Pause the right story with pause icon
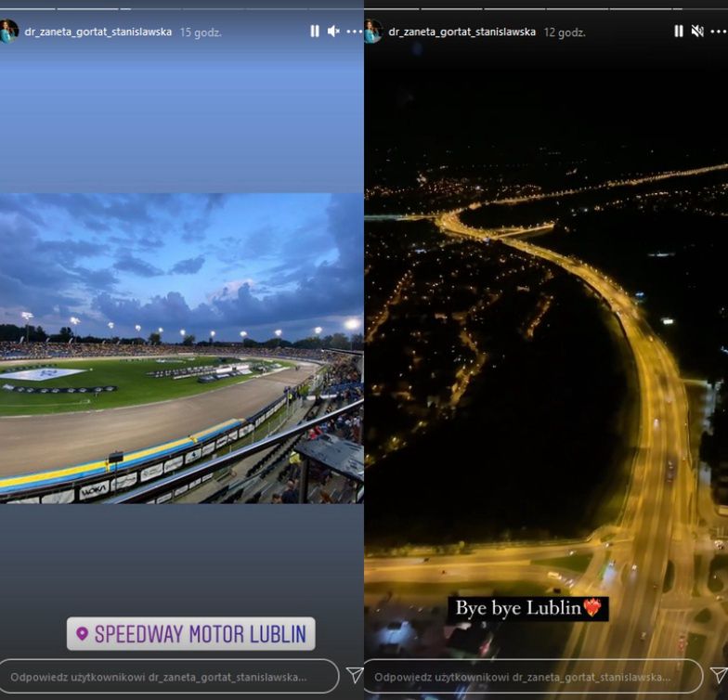The height and width of the screenshot is (700, 728). tap(679, 32)
